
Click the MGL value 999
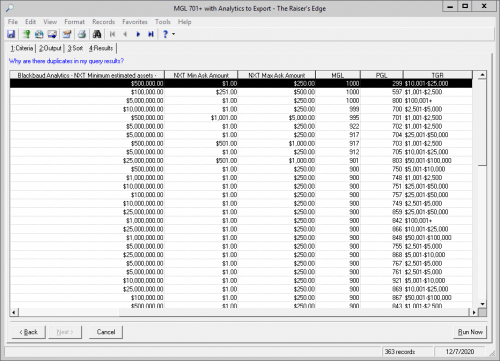[354, 109]
